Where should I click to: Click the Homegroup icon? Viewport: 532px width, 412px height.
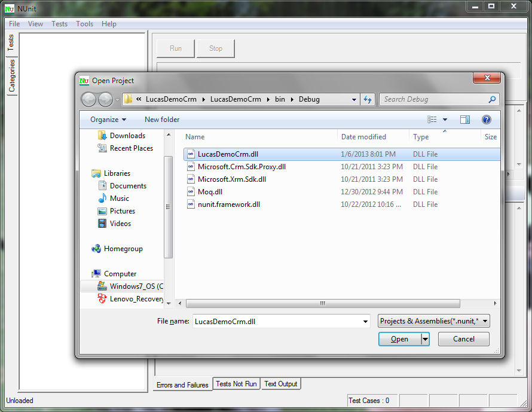point(96,249)
